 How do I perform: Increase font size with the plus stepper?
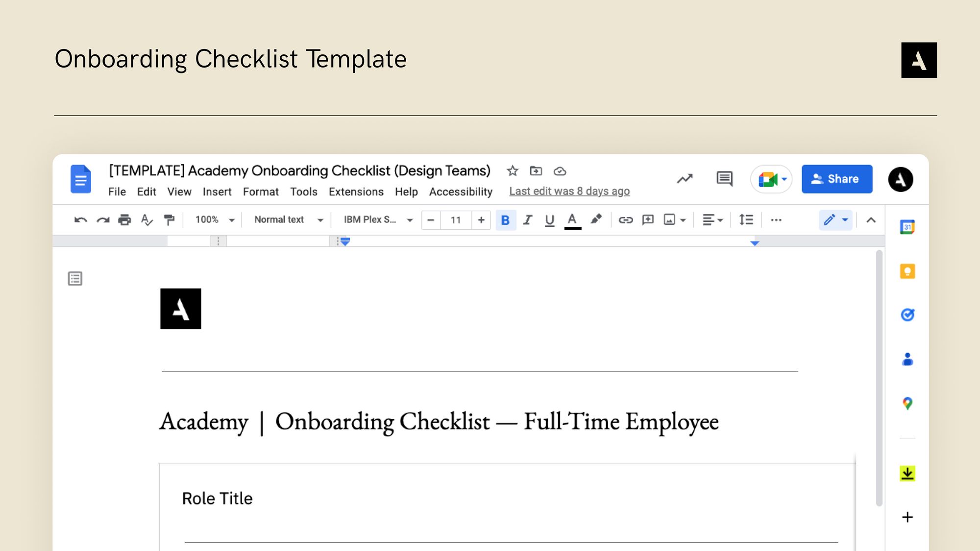(x=481, y=220)
